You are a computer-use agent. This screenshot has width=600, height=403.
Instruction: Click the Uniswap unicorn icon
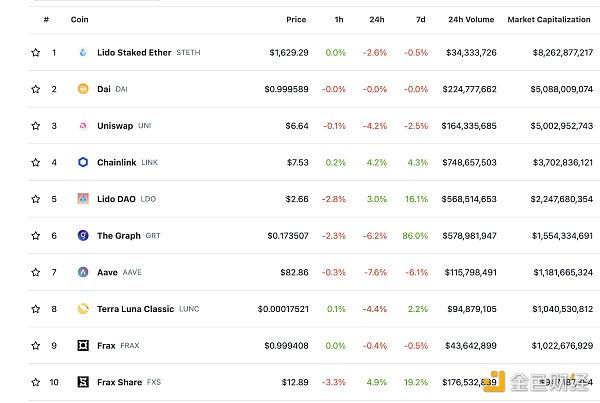tap(83, 126)
